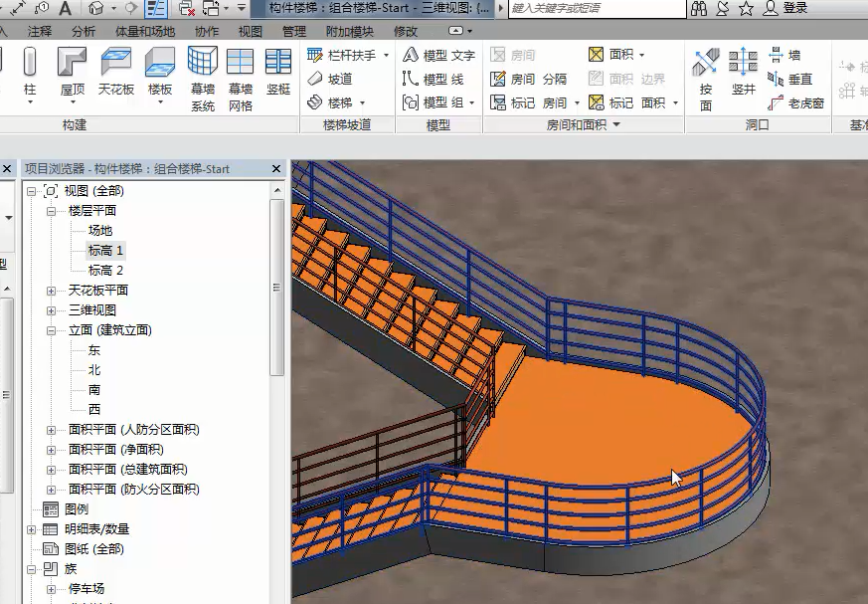Select the 南 elevation view

[94, 390]
